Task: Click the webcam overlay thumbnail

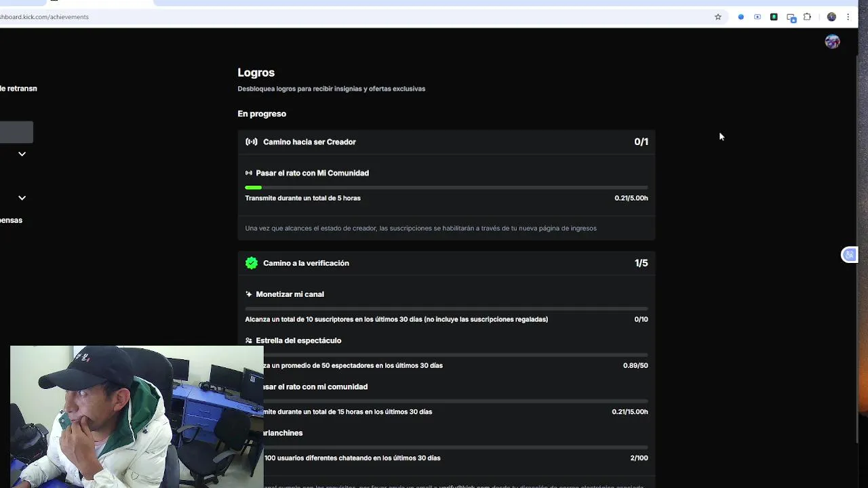Action: point(137,417)
